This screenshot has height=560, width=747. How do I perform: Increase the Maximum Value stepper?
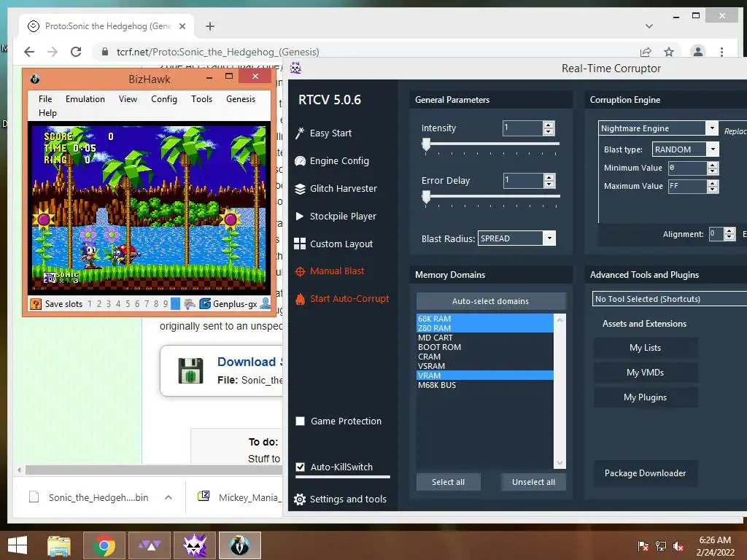pyautogui.click(x=712, y=183)
